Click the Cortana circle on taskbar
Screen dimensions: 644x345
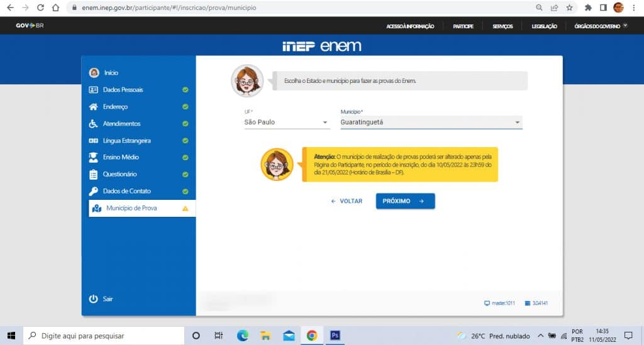(196, 336)
